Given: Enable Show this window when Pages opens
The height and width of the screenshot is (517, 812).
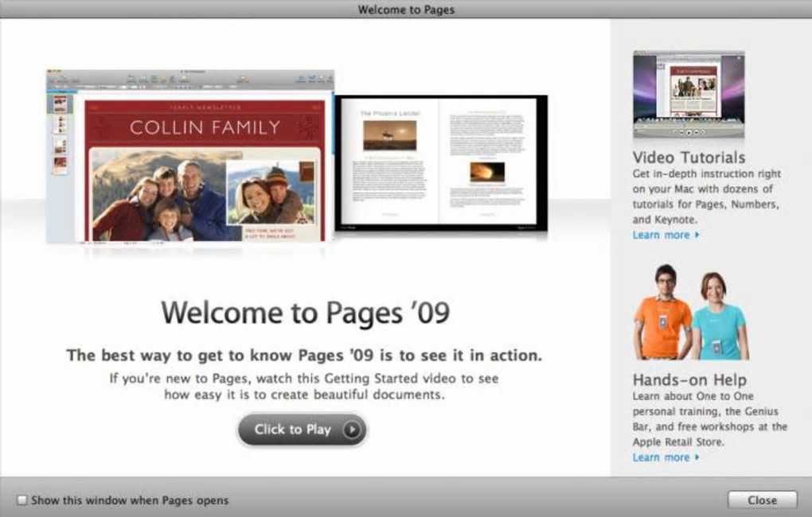Looking at the screenshot, I should click(22, 500).
